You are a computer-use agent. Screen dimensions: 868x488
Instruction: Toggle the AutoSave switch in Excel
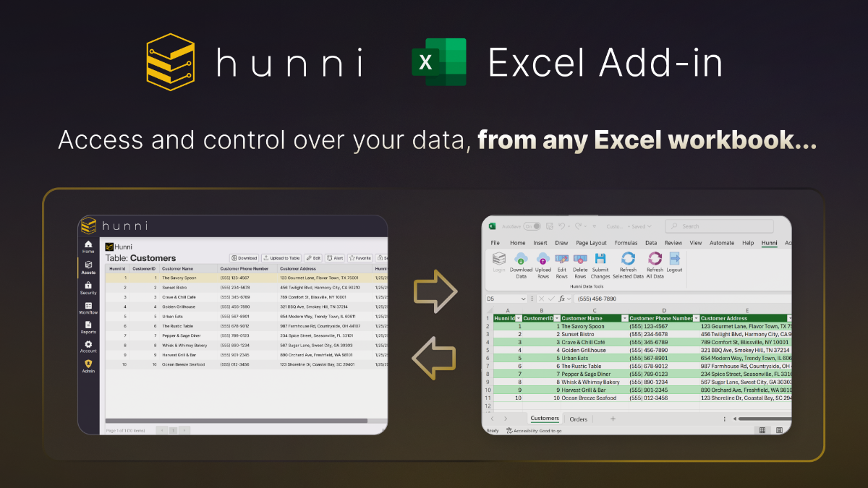click(532, 226)
